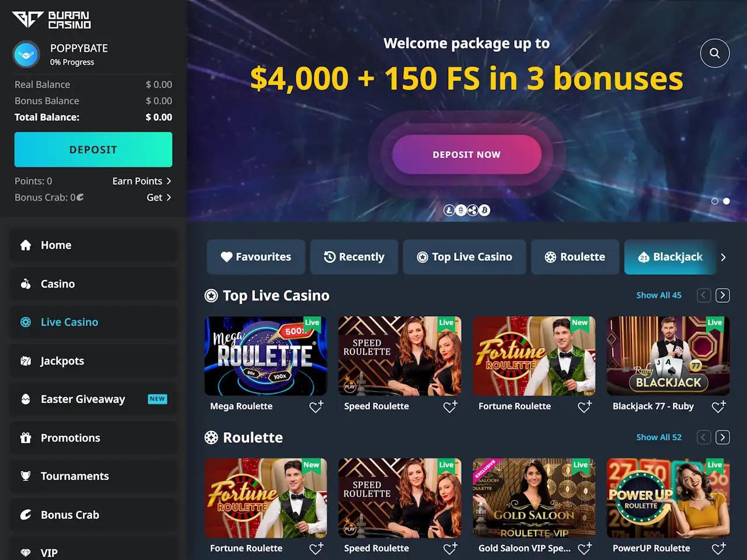The width and height of the screenshot is (747, 560).
Task: Add Mega Roulette to favourites
Action: (x=316, y=407)
